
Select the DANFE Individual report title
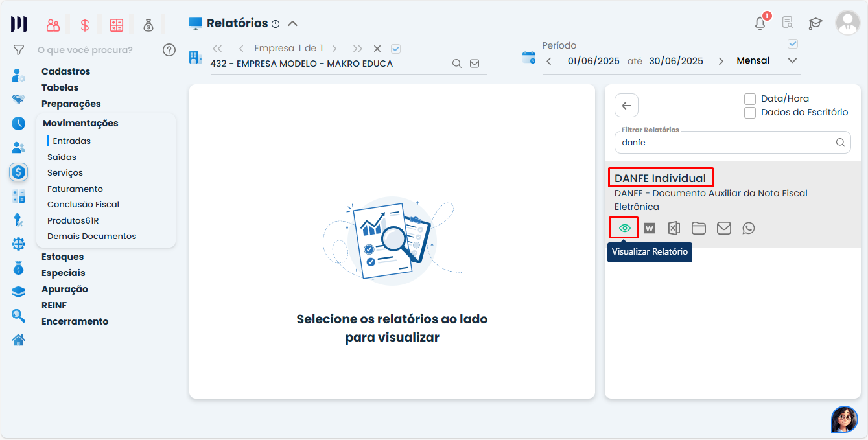click(660, 178)
